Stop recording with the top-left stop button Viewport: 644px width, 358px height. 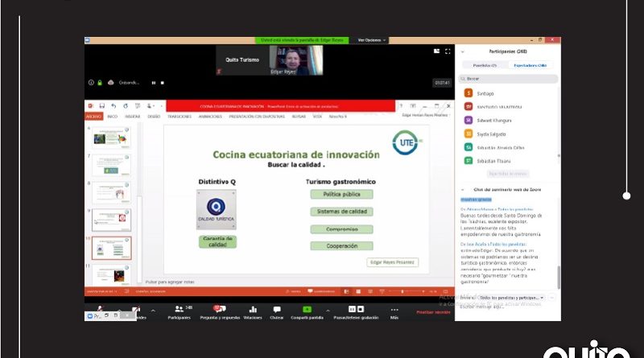tap(163, 83)
